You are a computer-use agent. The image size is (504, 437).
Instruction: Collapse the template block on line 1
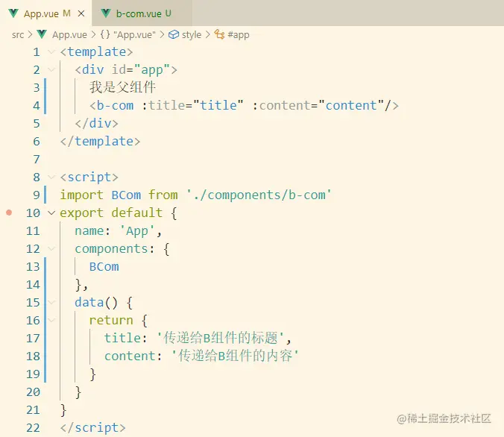pyautogui.click(x=51, y=51)
